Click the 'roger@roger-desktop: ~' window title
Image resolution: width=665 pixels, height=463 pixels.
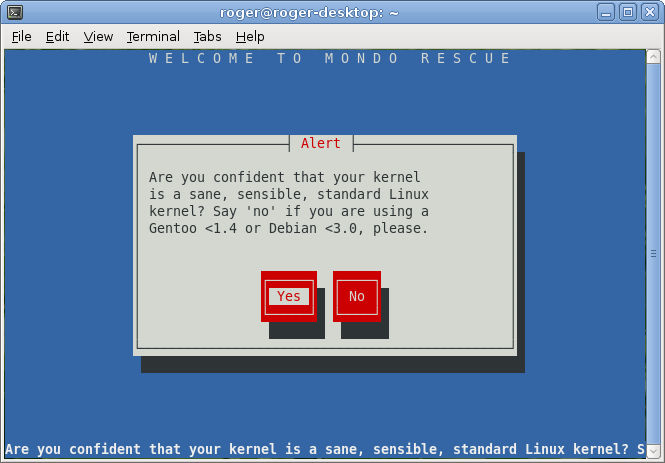point(310,13)
